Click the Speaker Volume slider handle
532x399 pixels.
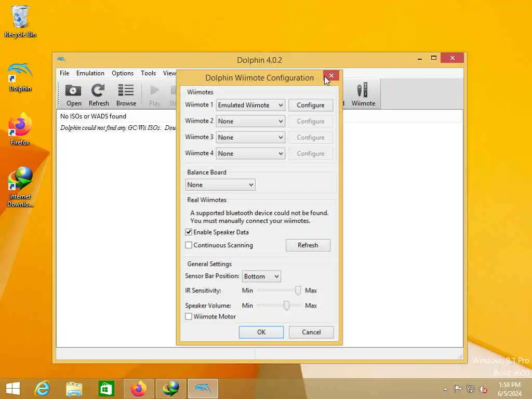tap(286, 305)
